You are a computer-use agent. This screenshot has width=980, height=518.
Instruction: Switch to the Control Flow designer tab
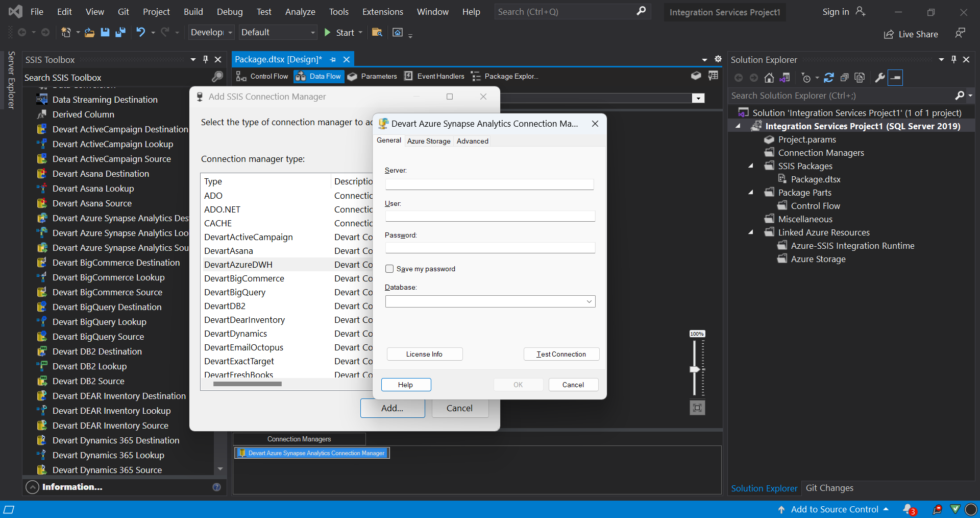pyautogui.click(x=262, y=76)
